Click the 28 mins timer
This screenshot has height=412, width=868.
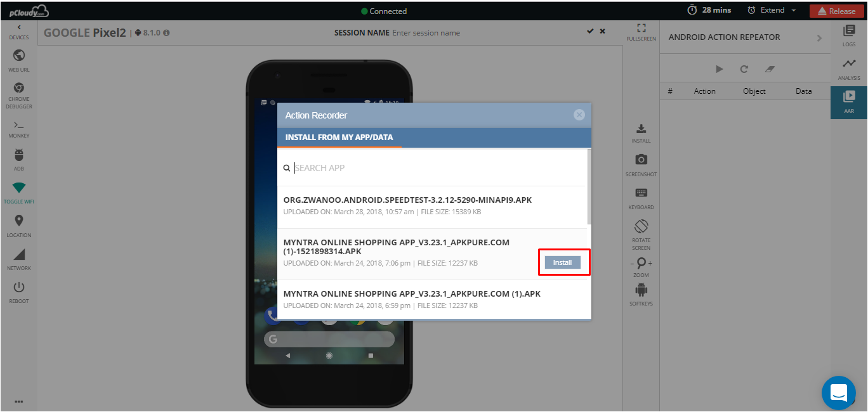point(709,10)
